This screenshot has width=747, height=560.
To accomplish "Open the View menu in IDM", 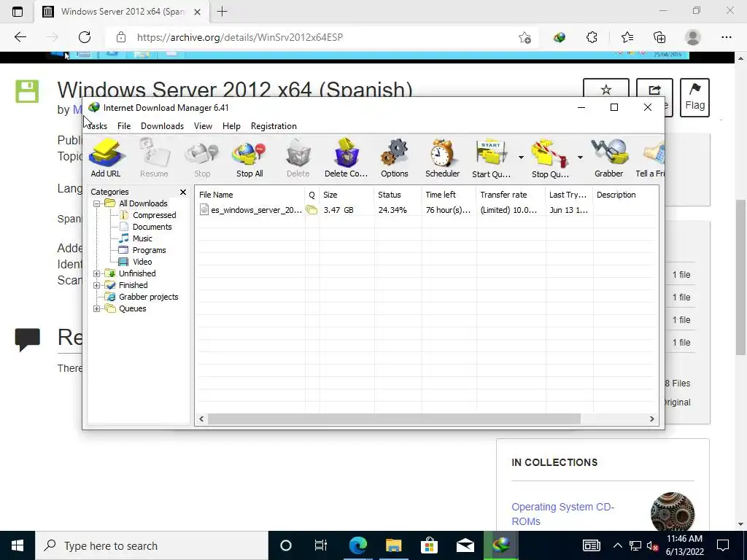I will [x=203, y=126].
